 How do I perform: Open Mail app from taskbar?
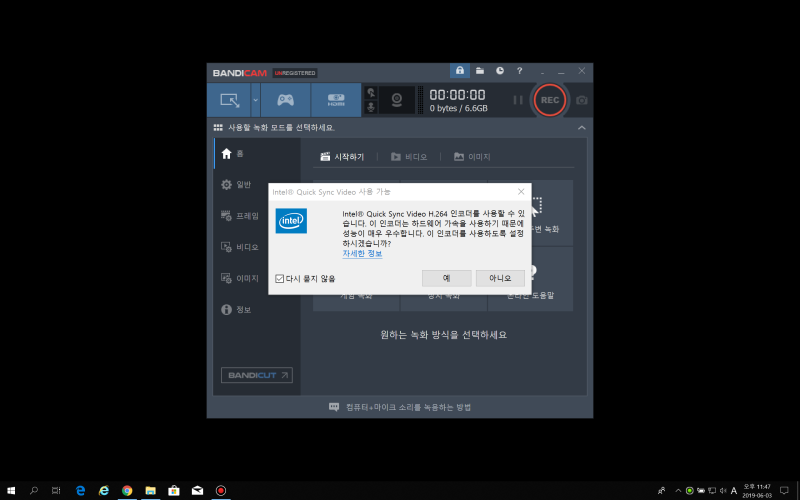coord(197,491)
